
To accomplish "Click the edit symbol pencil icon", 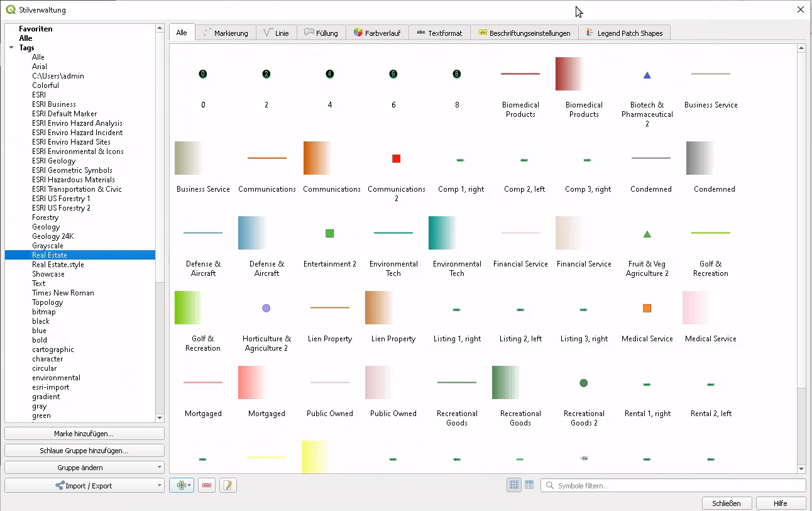I will click(228, 485).
